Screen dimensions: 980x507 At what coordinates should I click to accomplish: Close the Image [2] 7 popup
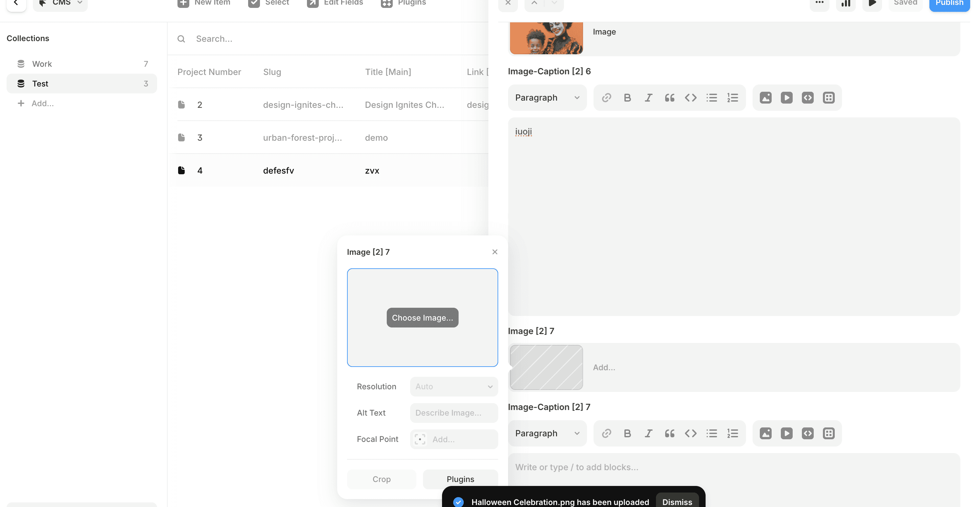click(x=495, y=252)
